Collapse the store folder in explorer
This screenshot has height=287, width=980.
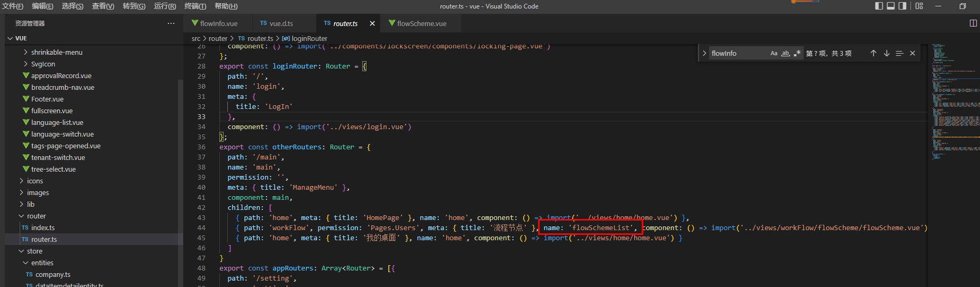coord(35,251)
